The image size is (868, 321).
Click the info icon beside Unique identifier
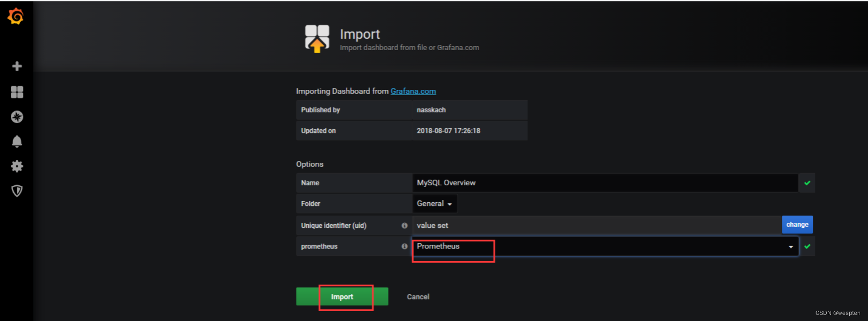tap(404, 226)
